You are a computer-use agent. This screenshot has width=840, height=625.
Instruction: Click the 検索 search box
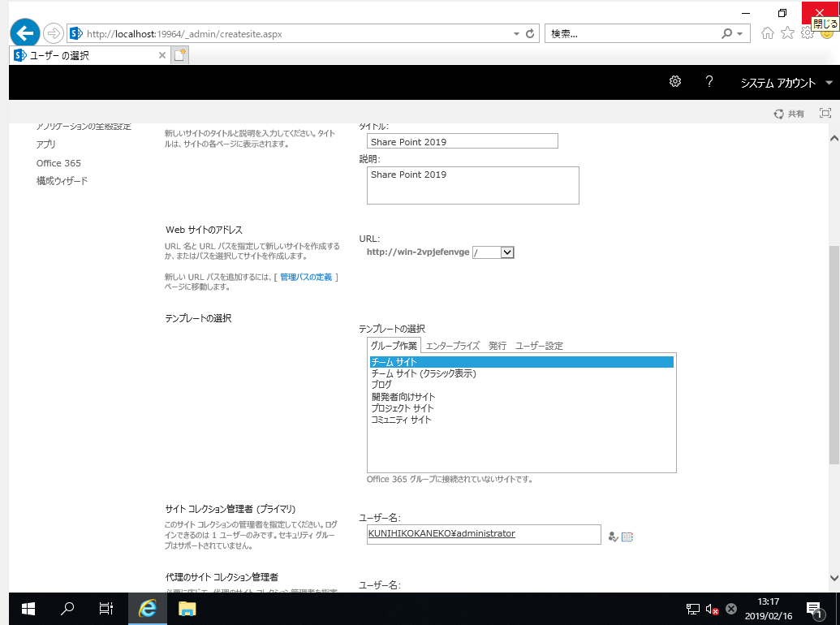click(632, 34)
